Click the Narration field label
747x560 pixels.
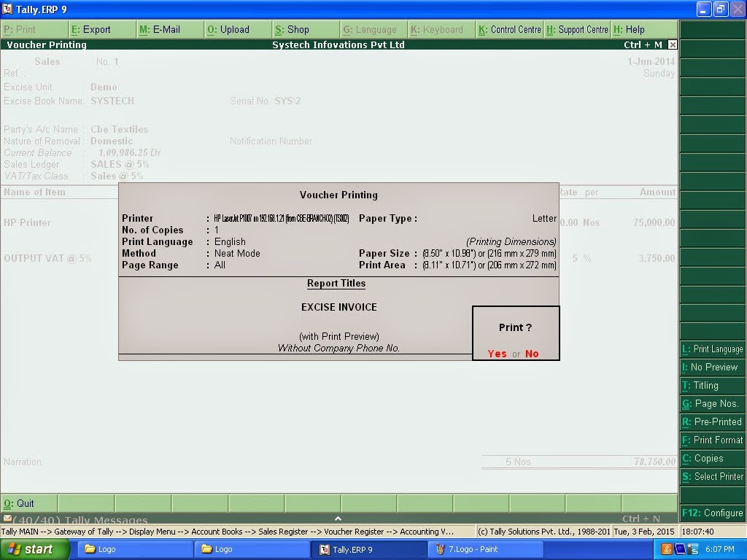[x=23, y=462]
